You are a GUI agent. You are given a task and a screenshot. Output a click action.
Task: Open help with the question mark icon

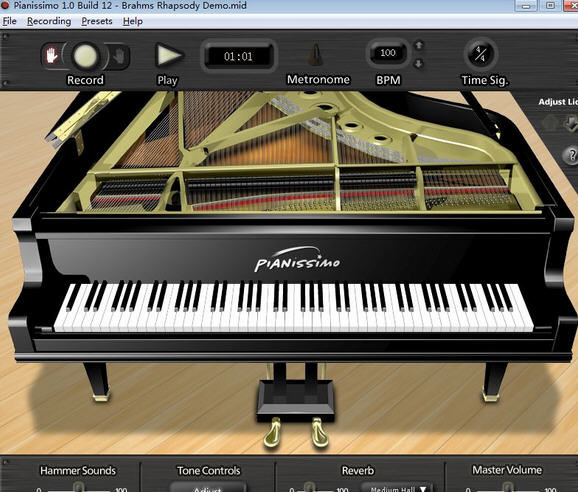pyautogui.click(x=571, y=155)
